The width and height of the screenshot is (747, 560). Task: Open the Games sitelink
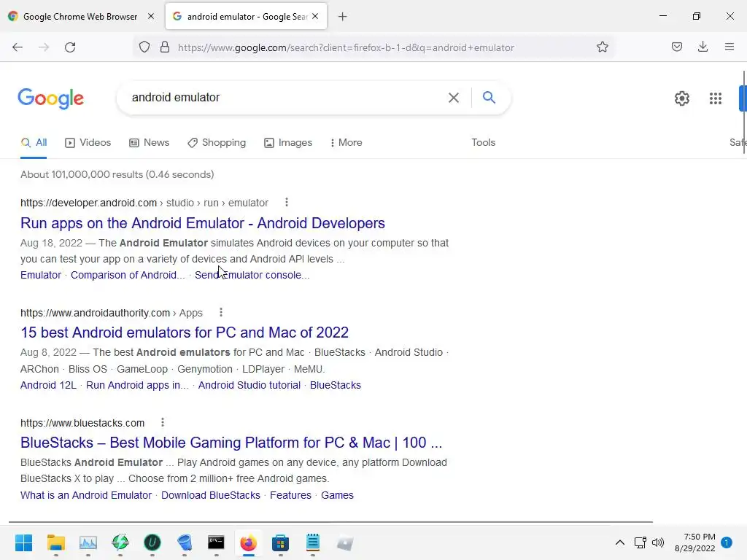[337, 495]
